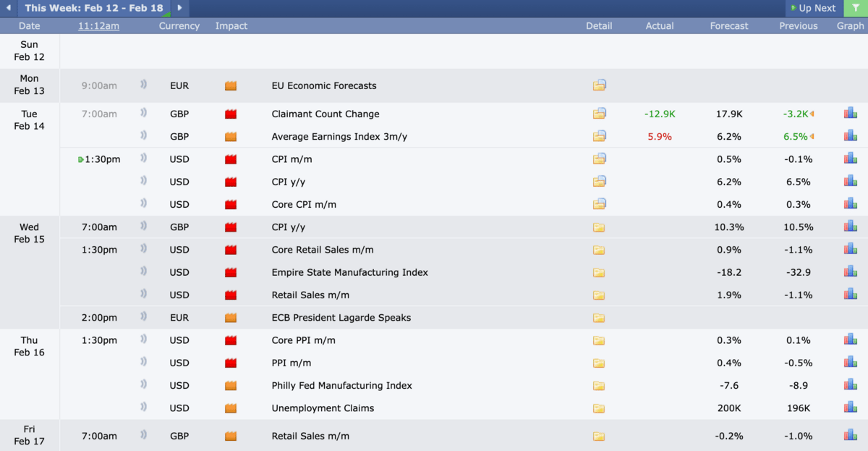Screen dimensions: 868x451
Task: Open detail folder for USD Retail Sales m/m
Action: click(x=598, y=295)
